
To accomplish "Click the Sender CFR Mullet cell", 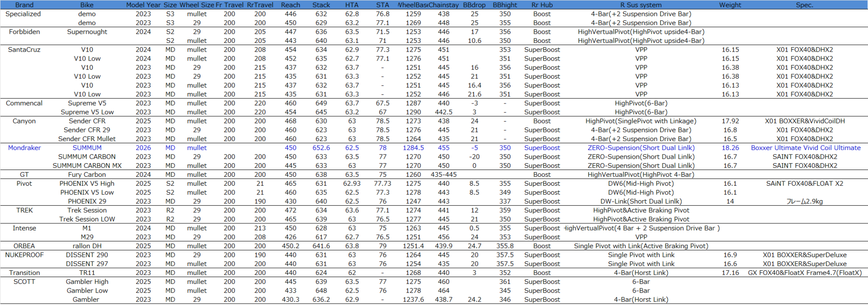I will click(87, 139).
